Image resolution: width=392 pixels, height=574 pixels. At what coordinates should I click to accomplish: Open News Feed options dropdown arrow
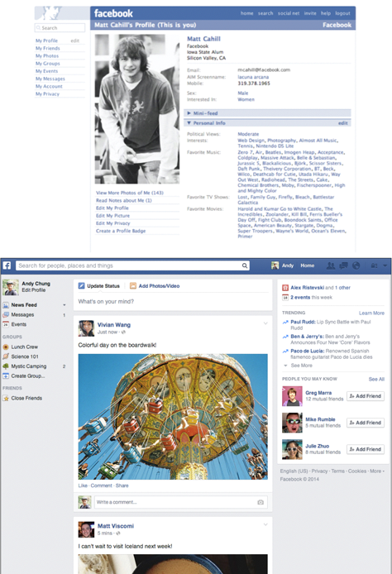tap(65, 305)
